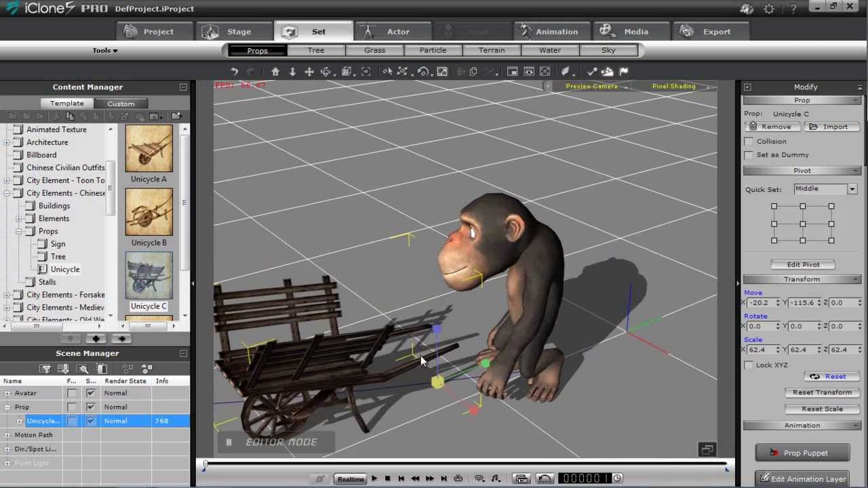Open the Tools dropdown menu
This screenshot has height=488, width=868.
105,50
